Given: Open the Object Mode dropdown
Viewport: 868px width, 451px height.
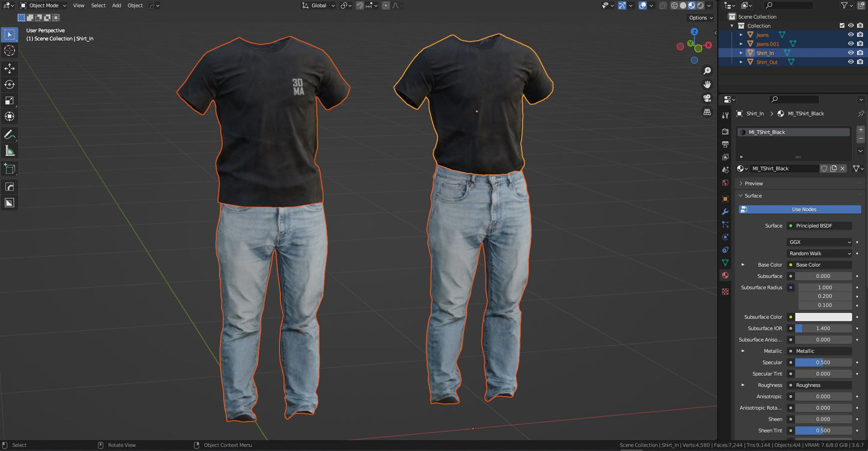Looking at the screenshot, I should [43, 5].
